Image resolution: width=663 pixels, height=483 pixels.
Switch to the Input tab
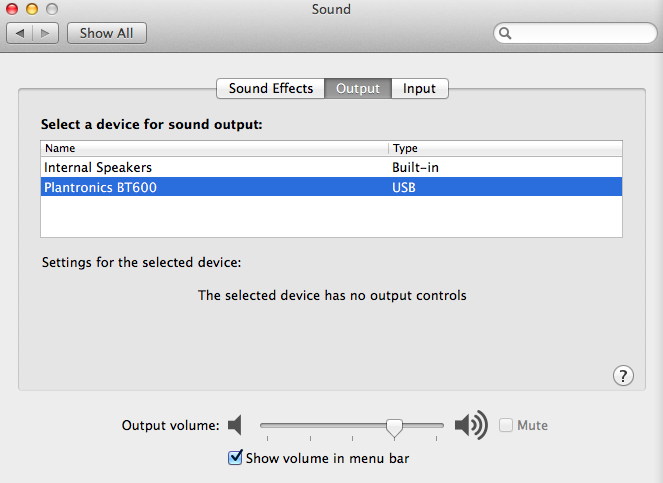click(419, 88)
